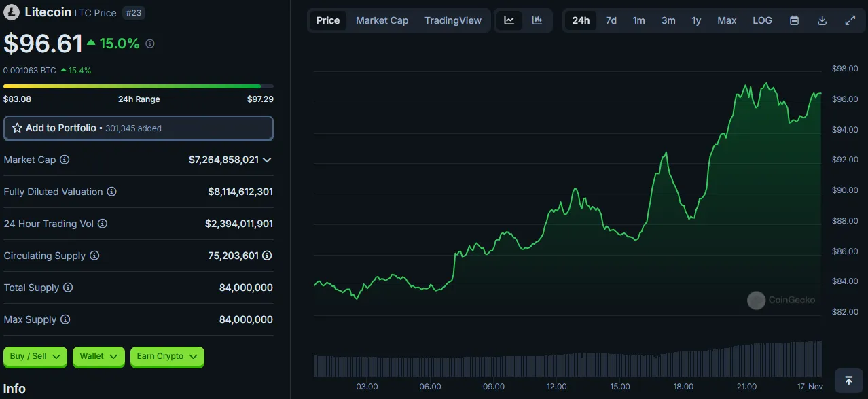Open the calendar date range picker

[794, 20]
